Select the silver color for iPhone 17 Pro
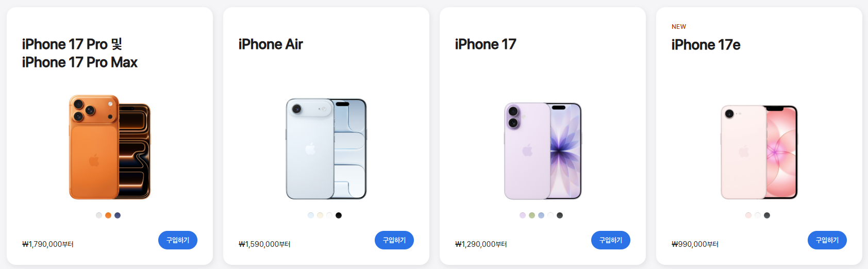Screen dimensions: 868x269 (x=99, y=215)
